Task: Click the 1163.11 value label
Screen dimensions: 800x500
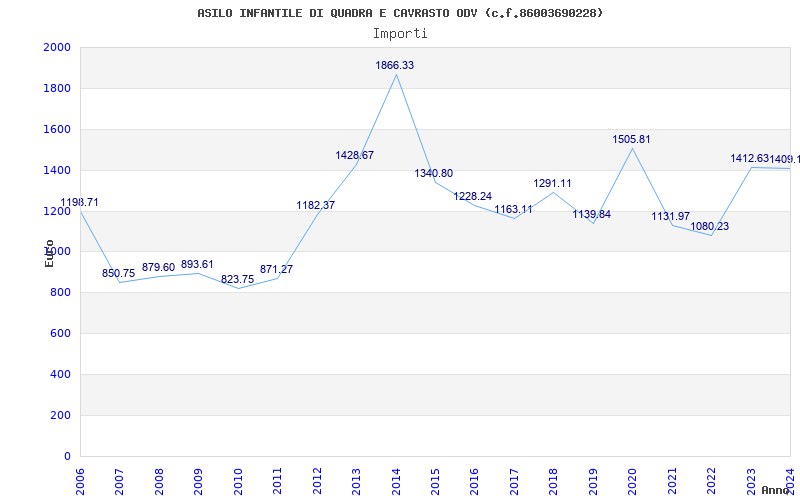Action: pyautogui.click(x=513, y=209)
